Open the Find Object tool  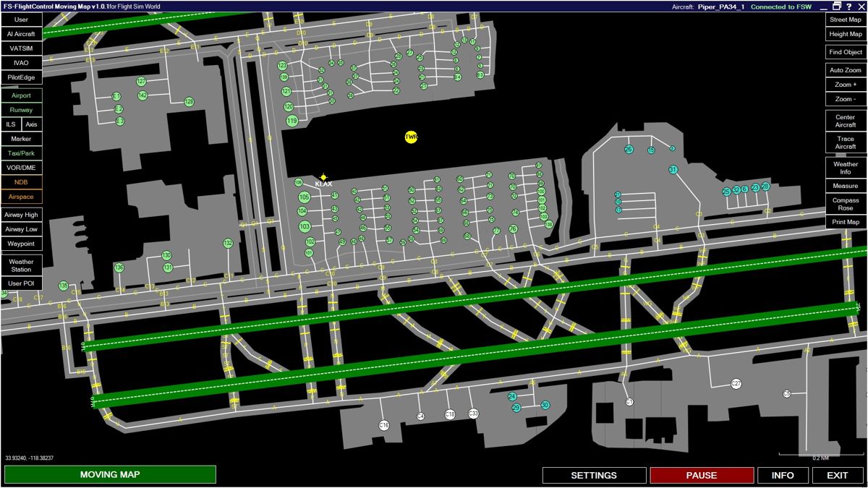845,52
